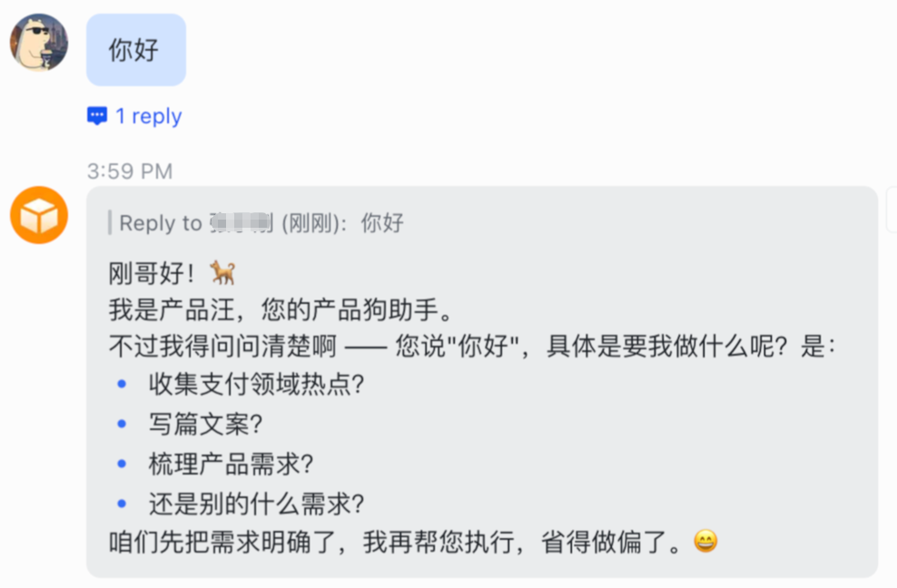
Task: Click the dog emoji after 刚哥好
Action: pos(222,271)
